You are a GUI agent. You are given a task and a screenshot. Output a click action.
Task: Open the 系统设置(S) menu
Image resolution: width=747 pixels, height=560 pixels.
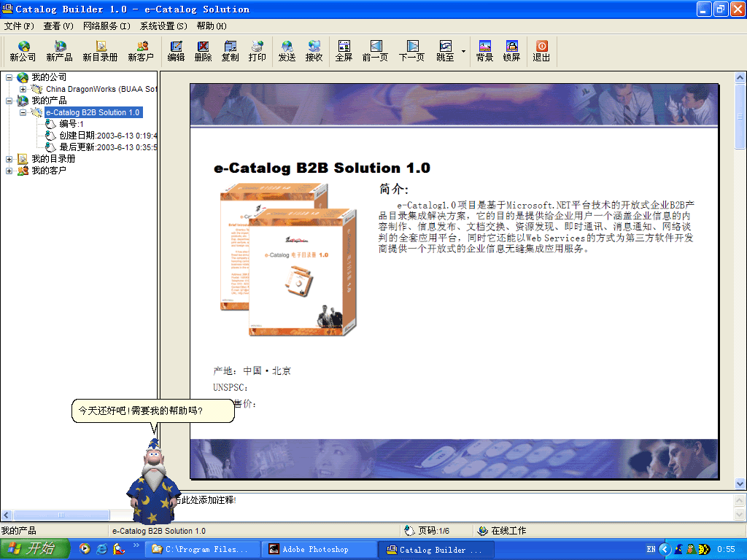click(163, 26)
